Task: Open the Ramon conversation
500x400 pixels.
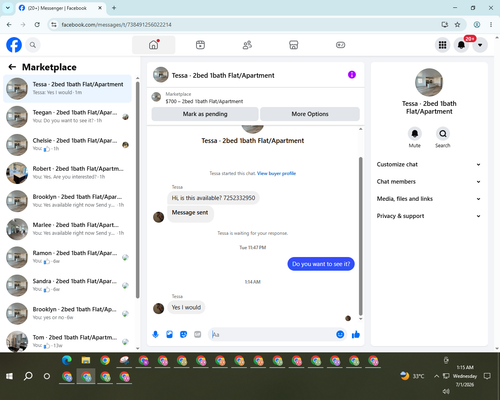Action: [67, 257]
